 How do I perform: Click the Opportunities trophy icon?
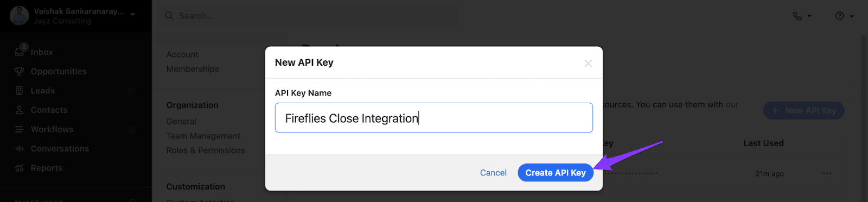point(20,71)
